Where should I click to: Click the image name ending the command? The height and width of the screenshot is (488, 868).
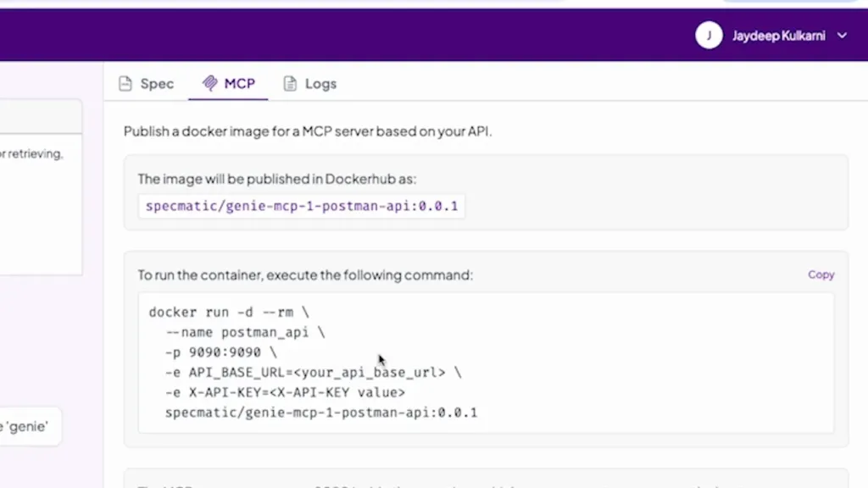tap(321, 413)
